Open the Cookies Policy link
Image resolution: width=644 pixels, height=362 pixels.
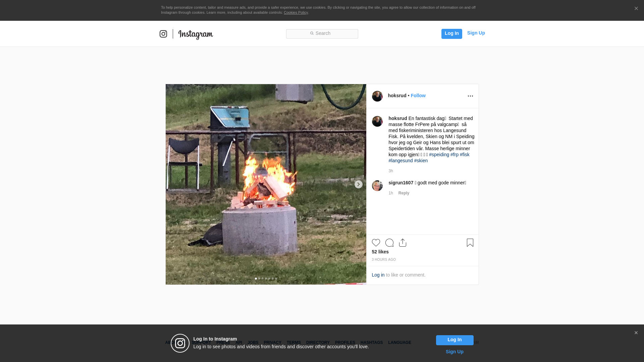pos(296,12)
